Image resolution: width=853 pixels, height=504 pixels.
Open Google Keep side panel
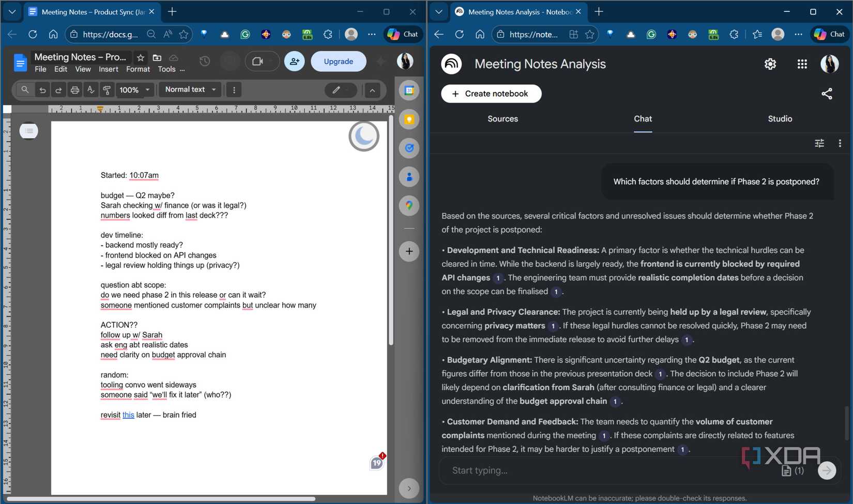pos(409,119)
